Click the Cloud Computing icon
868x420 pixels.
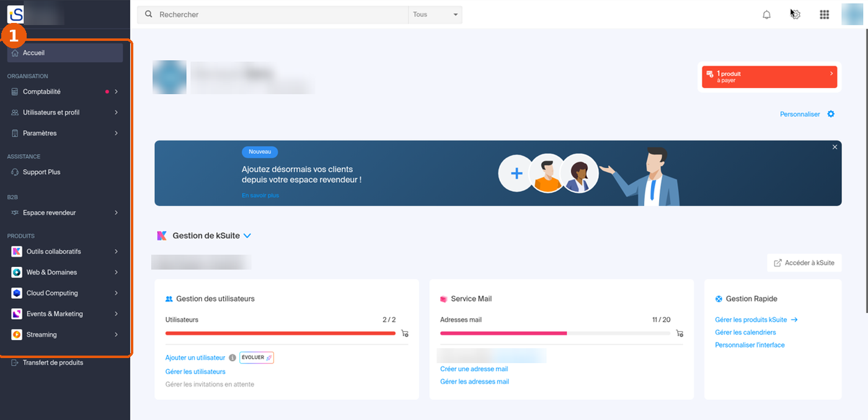pyautogui.click(x=17, y=293)
